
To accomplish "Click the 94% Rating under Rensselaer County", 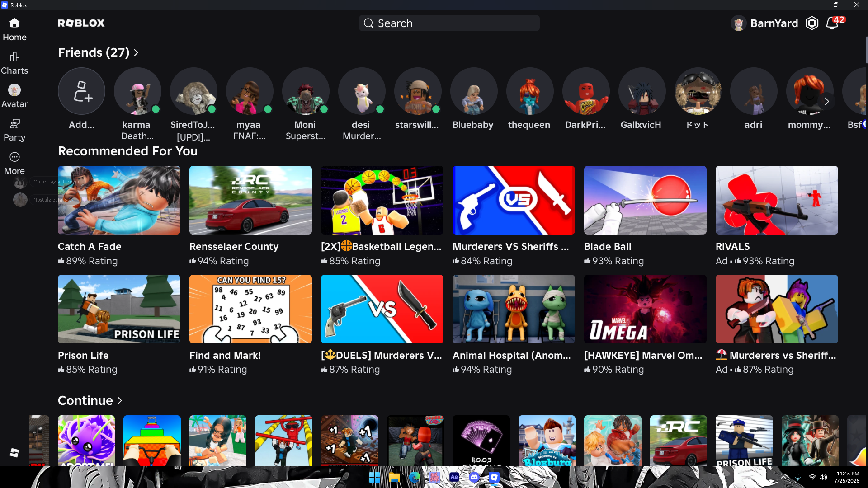I will [219, 261].
